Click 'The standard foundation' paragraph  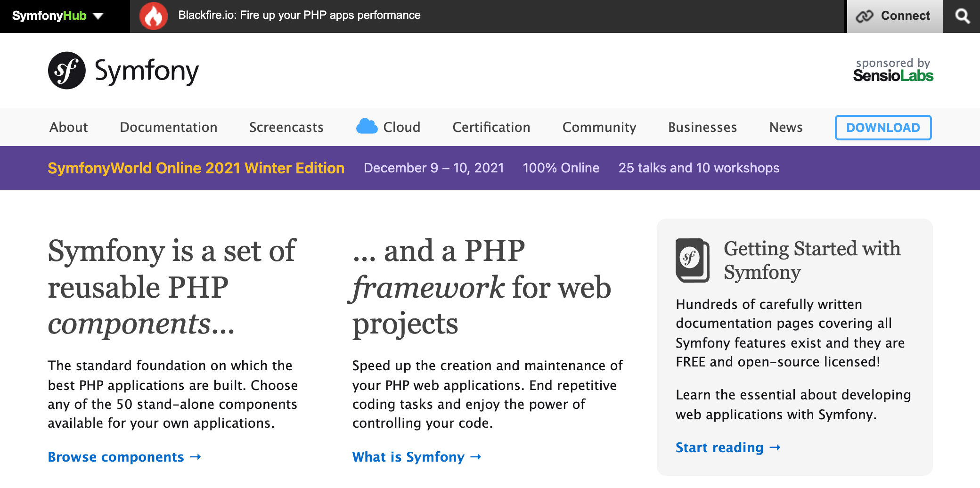click(172, 394)
